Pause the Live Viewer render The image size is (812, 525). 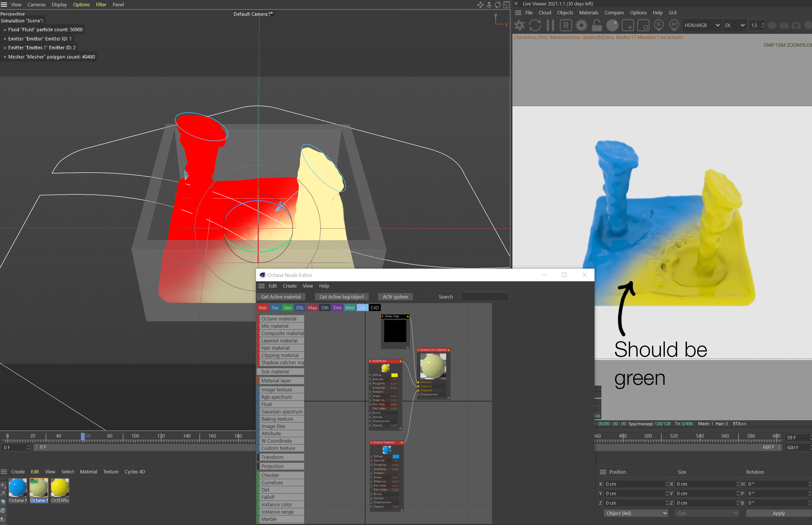[550, 25]
